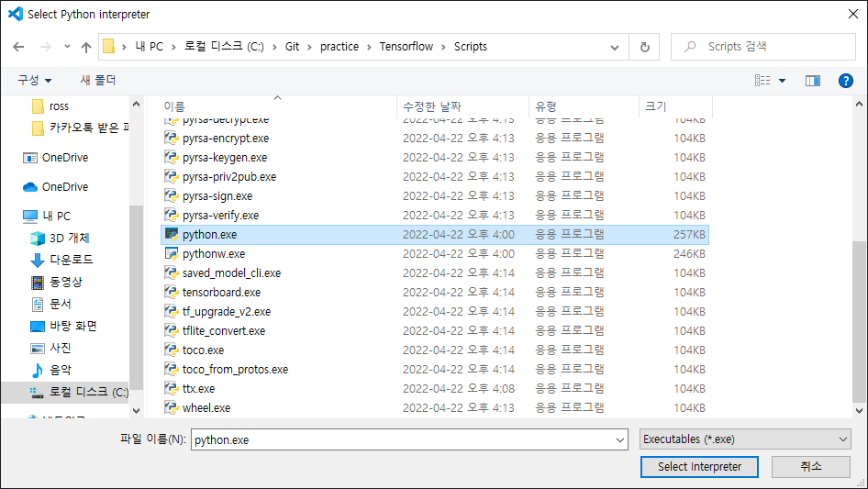
Task: Select the cloud OneDrive entry
Action: click(x=55, y=187)
